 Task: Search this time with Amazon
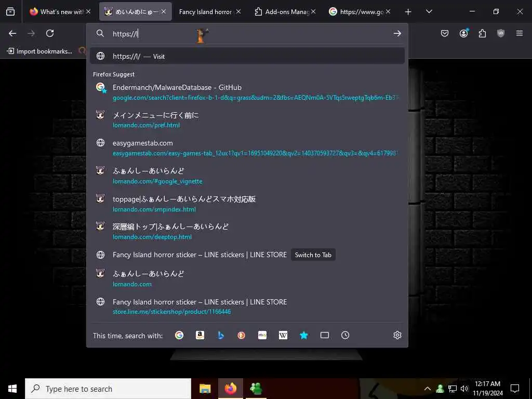coord(200,335)
